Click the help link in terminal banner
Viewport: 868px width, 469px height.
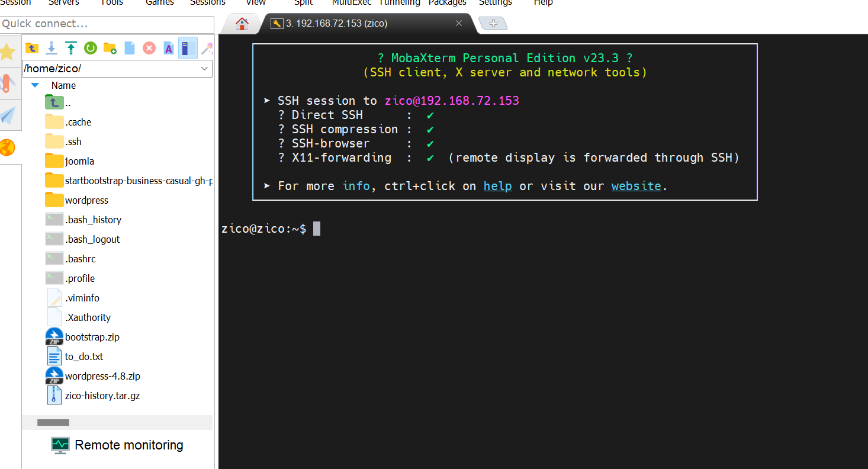coord(498,186)
